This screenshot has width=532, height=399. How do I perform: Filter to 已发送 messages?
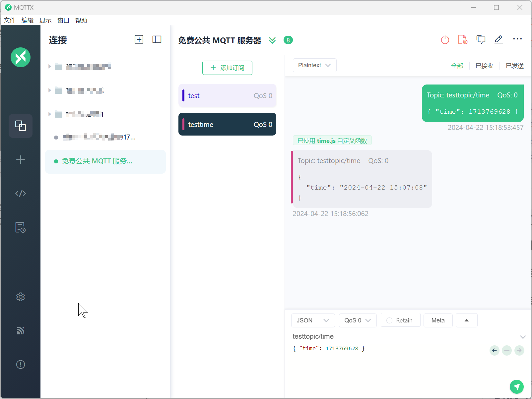coord(515,66)
